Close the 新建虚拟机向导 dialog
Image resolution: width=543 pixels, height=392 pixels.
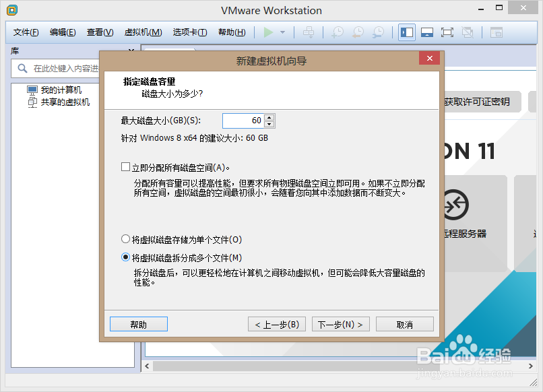pos(429,58)
